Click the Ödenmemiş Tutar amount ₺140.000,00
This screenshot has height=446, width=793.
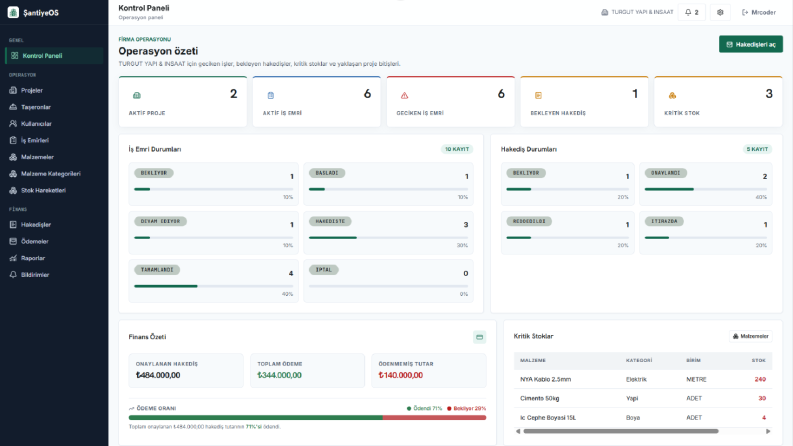[401, 375]
